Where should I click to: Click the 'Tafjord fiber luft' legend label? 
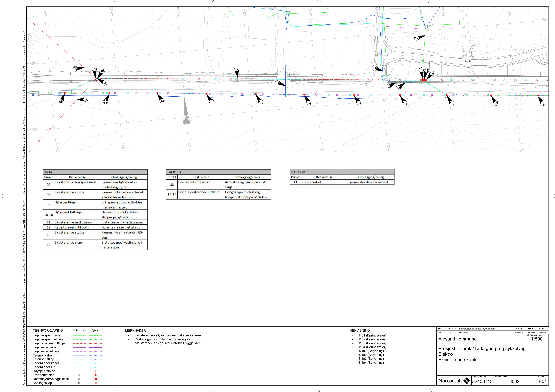tap(44, 367)
